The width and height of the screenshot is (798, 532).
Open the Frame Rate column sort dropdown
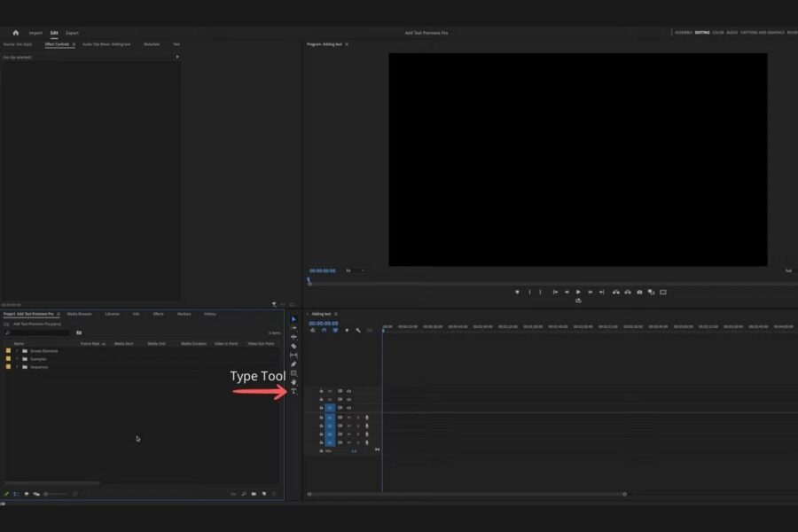pos(102,343)
